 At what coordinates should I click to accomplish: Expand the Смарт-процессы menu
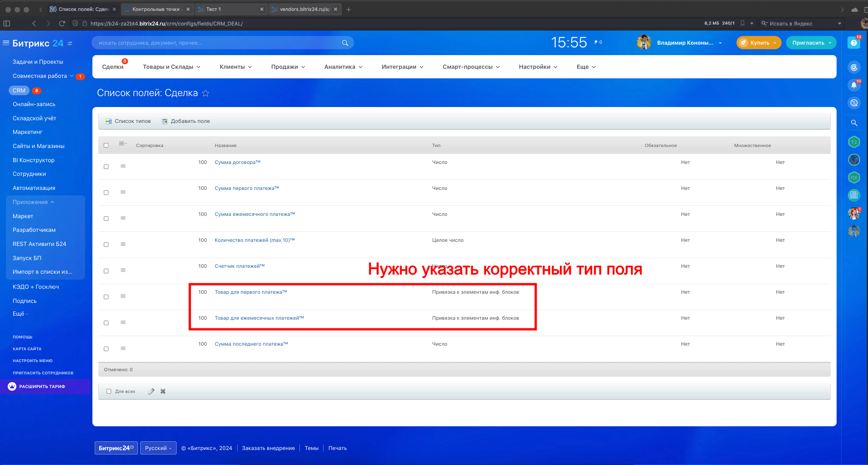pos(471,67)
